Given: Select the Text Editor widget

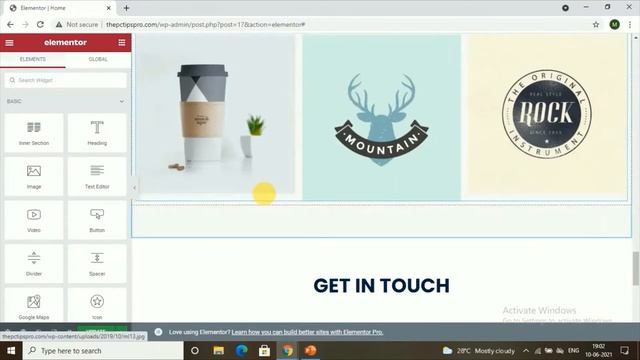Looking at the screenshot, I should [x=97, y=177].
